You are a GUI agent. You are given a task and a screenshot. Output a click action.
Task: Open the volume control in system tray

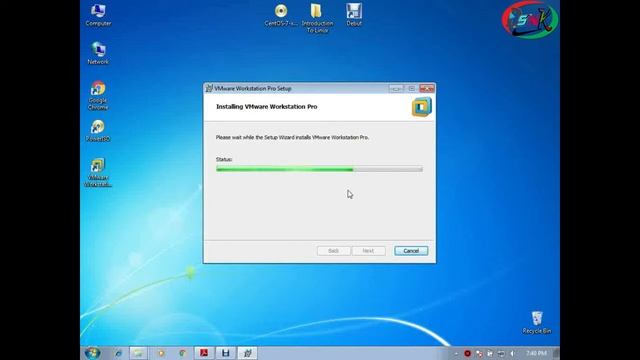tap(513, 353)
